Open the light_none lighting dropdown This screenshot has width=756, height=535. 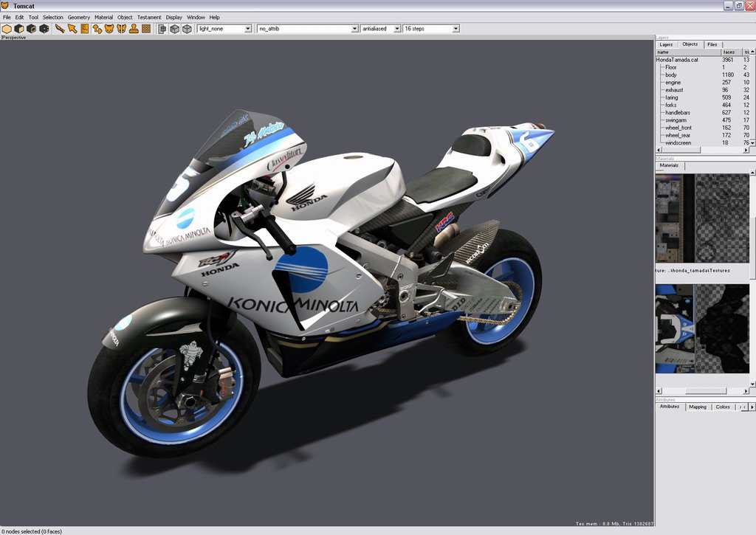tap(224, 29)
